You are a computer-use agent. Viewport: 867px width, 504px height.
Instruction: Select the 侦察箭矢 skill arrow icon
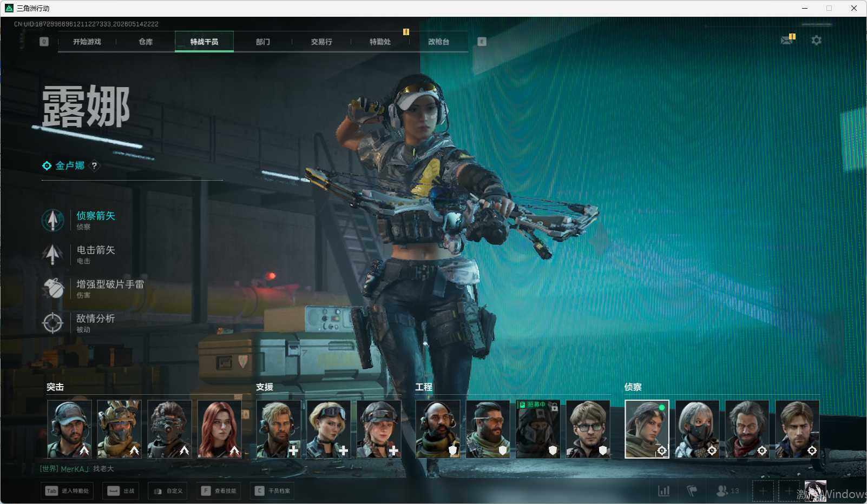(x=52, y=220)
